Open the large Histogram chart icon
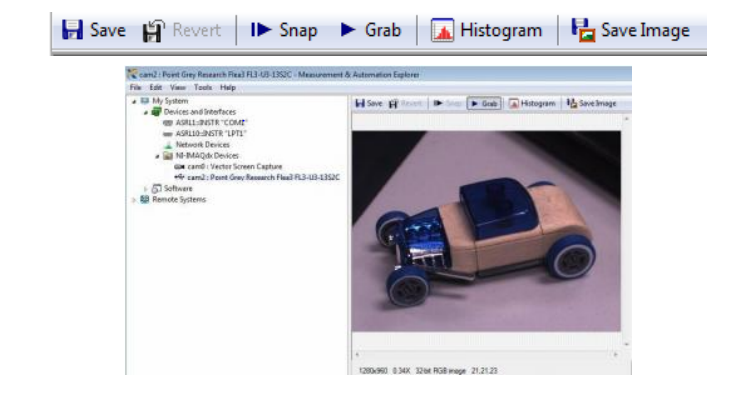Viewport: 748px width, 393px height. [x=442, y=30]
